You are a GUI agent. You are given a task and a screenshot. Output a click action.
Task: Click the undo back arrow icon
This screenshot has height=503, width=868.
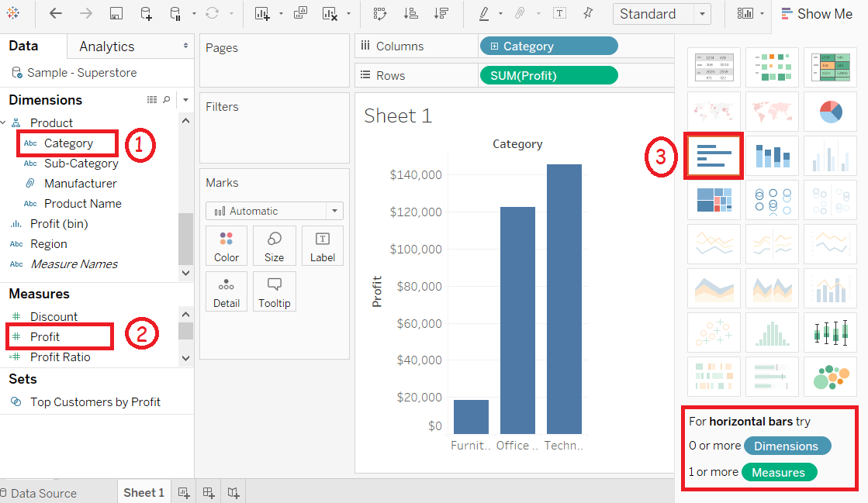coord(55,13)
